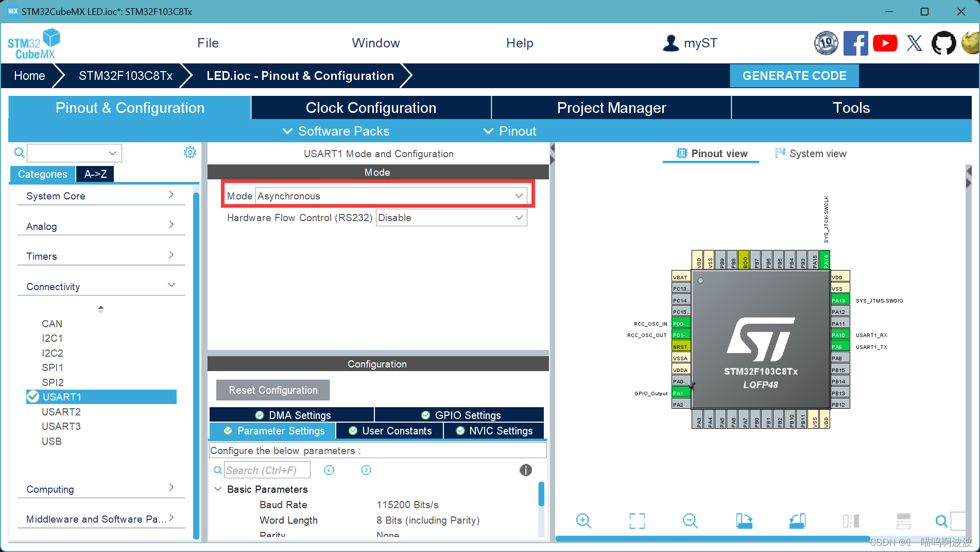The height and width of the screenshot is (552, 980).
Task: Open the User Constants tab
Action: pyautogui.click(x=390, y=430)
